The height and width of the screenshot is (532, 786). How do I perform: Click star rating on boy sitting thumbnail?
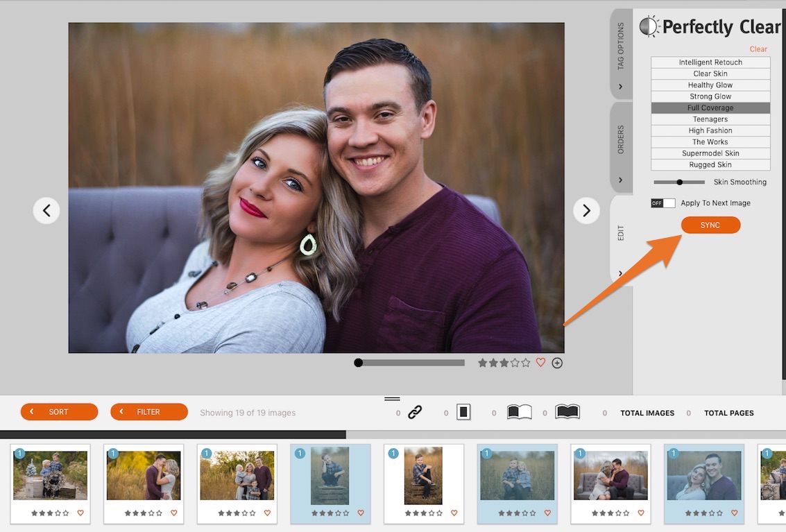tap(424, 513)
